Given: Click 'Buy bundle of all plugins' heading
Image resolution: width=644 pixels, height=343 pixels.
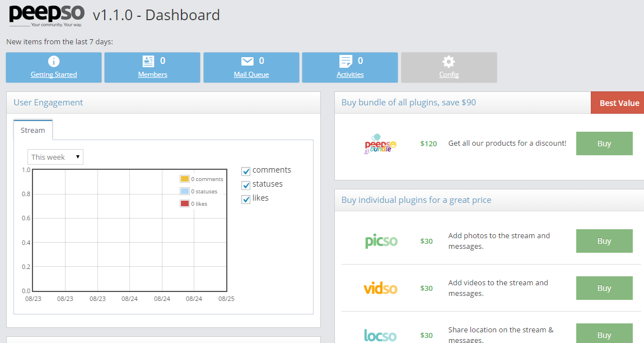Looking at the screenshot, I should [x=409, y=103].
